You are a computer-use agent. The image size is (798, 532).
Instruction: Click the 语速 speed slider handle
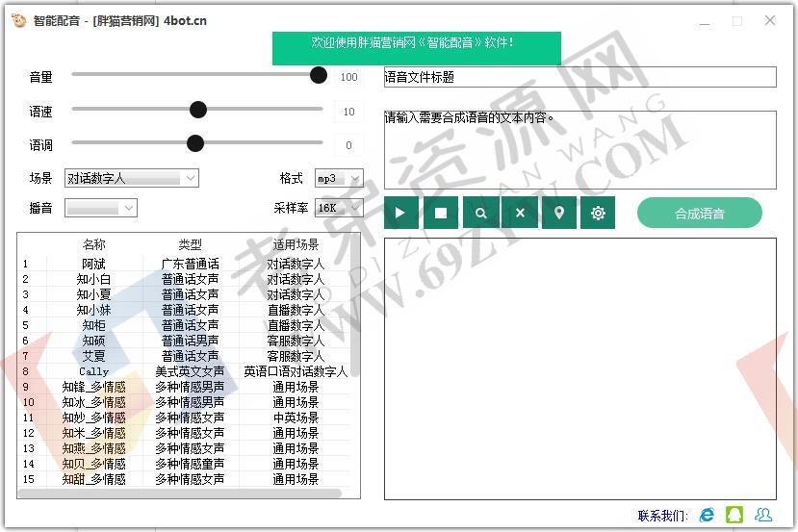[198, 110]
